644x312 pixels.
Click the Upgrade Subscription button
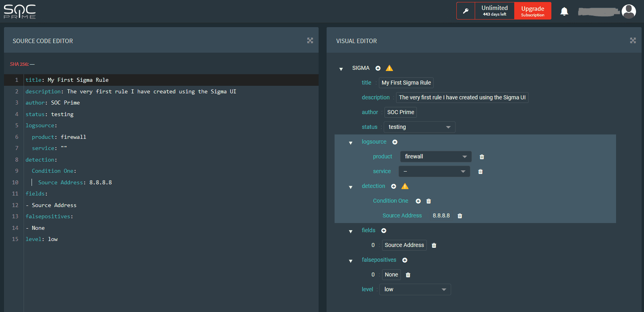tap(533, 11)
